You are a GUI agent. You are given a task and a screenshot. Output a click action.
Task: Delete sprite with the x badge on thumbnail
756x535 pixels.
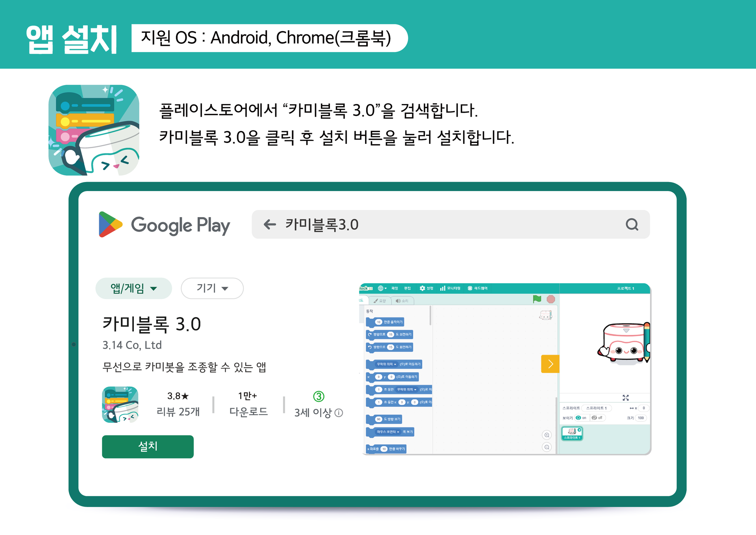point(580,430)
